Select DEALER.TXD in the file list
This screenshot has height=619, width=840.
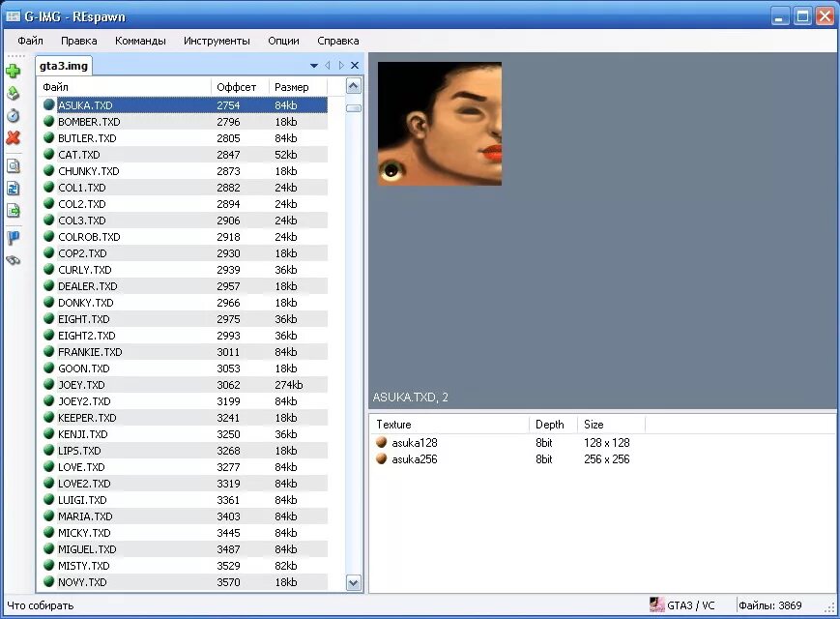[183, 286]
